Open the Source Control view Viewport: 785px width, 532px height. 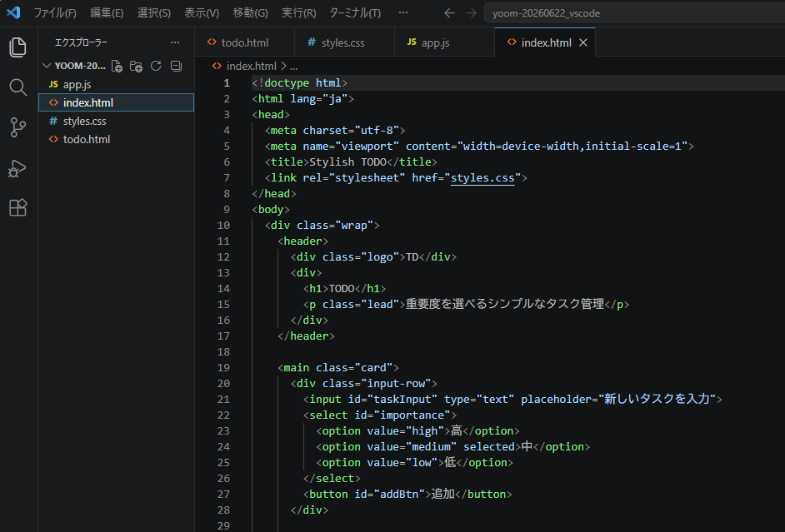[18, 127]
